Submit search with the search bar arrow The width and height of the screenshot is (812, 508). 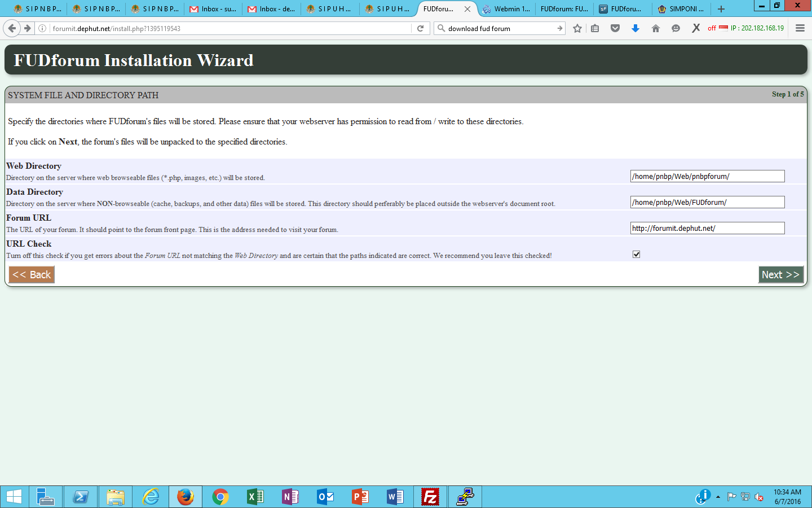pyautogui.click(x=559, y=28)
